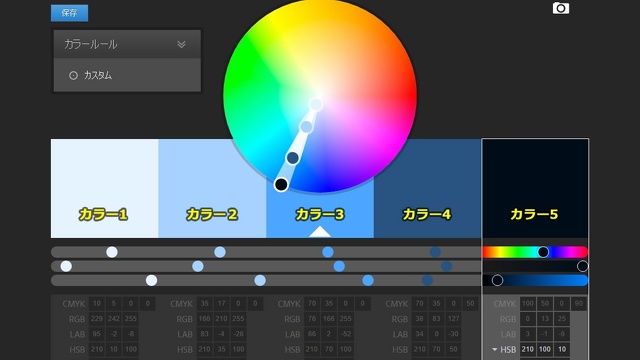The width and height of the screenshot is (640, 360).
Task: Click the HSB hue field showing 210 in カラー5
Action: click(528, 349)
